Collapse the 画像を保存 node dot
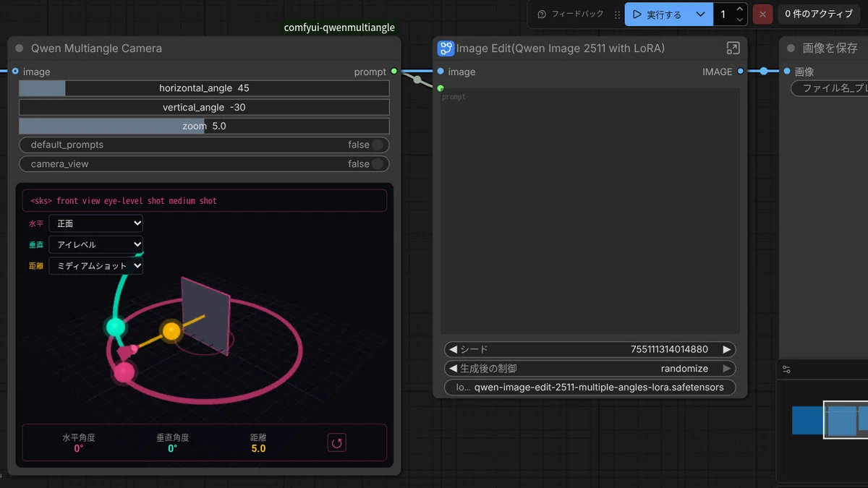Screen dimensions: 868x488 click(791, 48)
